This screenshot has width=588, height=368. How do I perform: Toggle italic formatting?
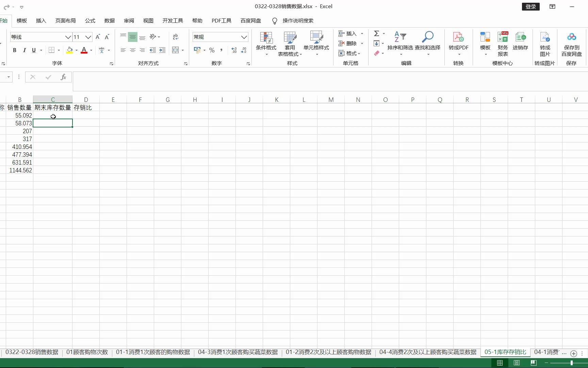[x=24, y=50]
